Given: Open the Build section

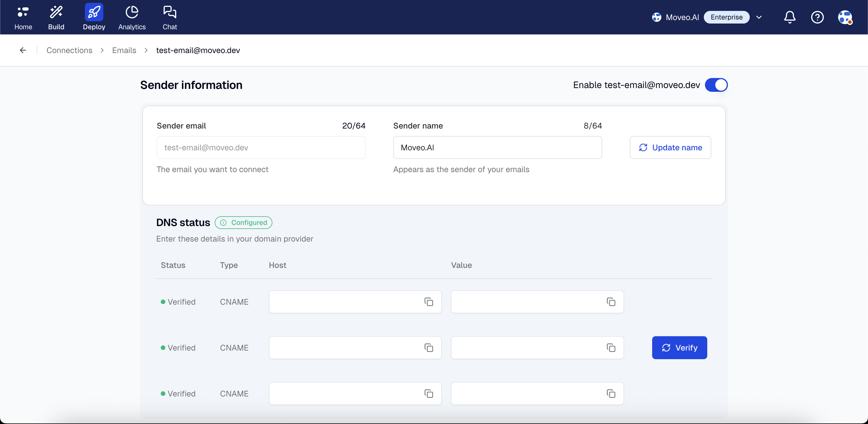Looking at the screenshot, I should [56, 17].
